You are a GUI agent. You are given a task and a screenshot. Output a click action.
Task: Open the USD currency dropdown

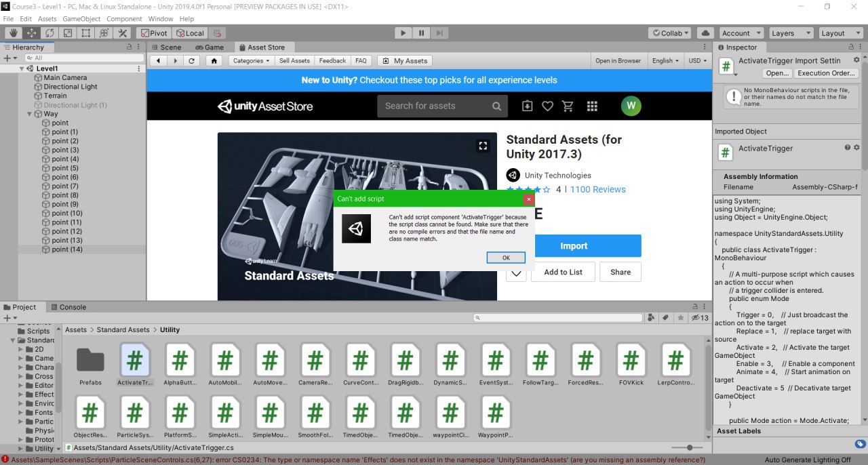pos(698,60)
